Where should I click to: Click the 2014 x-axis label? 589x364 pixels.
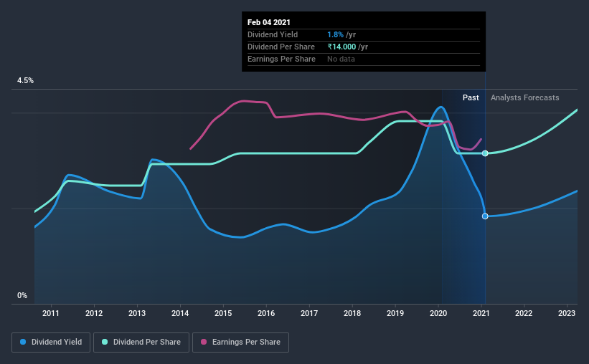pyautogui.click(x=180, y=313)
